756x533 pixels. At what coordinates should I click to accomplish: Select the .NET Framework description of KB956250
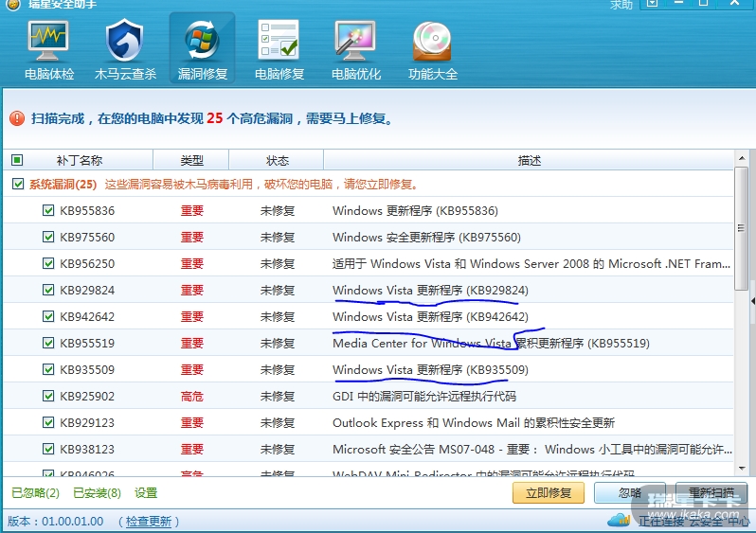point(531,263)
